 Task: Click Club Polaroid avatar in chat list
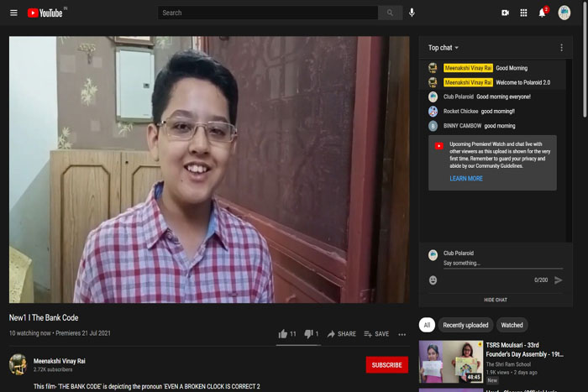click(433, 97)
